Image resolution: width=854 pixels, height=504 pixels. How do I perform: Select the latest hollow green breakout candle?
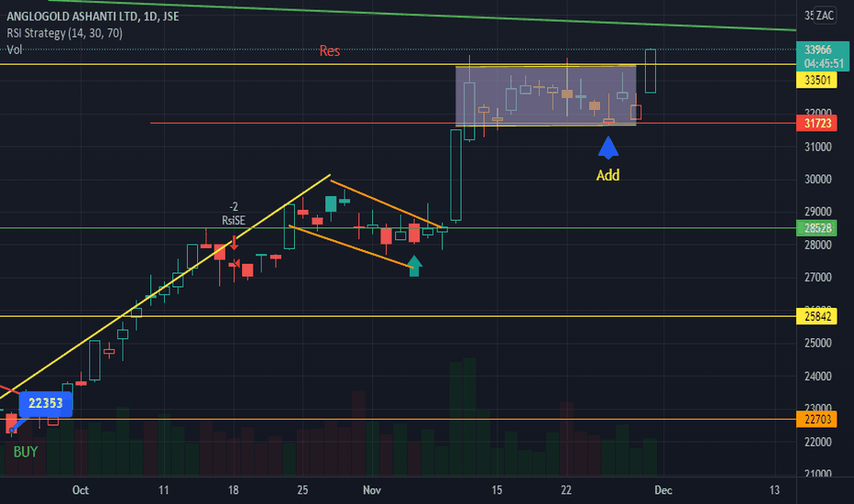click(651, 71)
